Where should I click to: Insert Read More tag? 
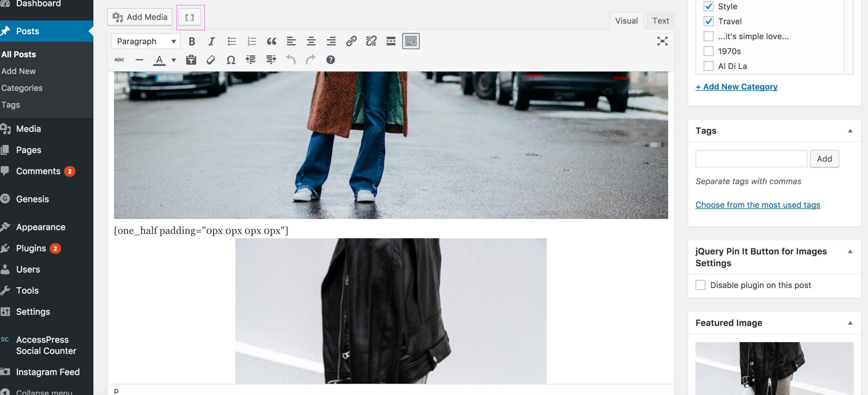[x=391, y=41]
